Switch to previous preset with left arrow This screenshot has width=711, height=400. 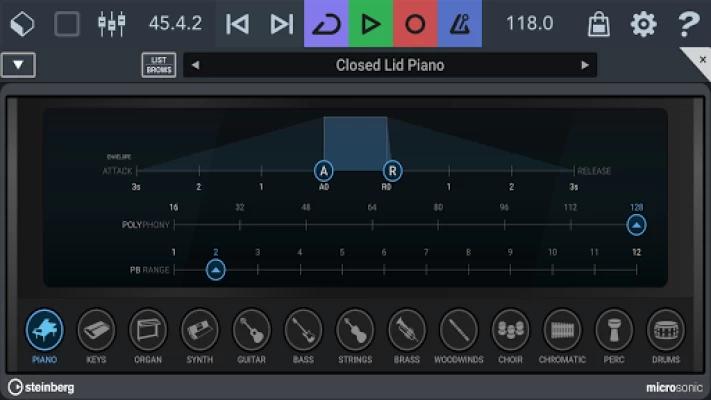click(195, 66)
